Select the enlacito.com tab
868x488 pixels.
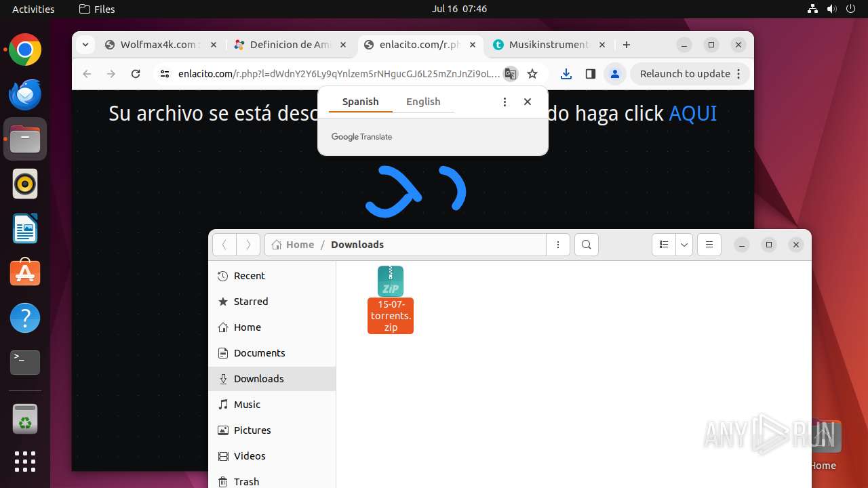pos(420,45)
